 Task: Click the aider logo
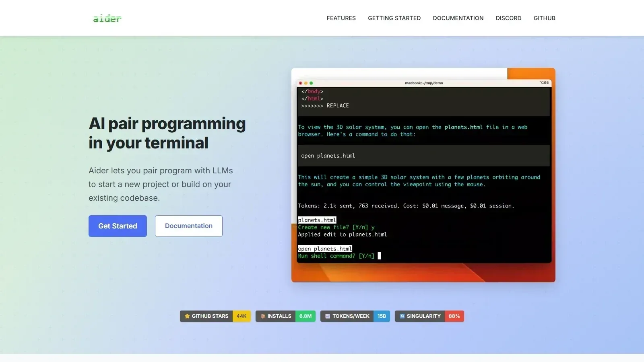(107, 18)
